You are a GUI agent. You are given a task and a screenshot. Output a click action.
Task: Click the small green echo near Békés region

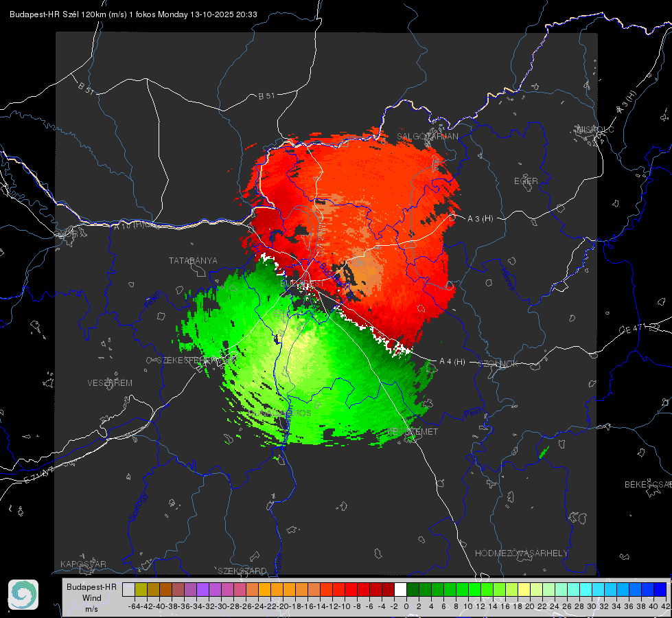click(x=544, y=452)
